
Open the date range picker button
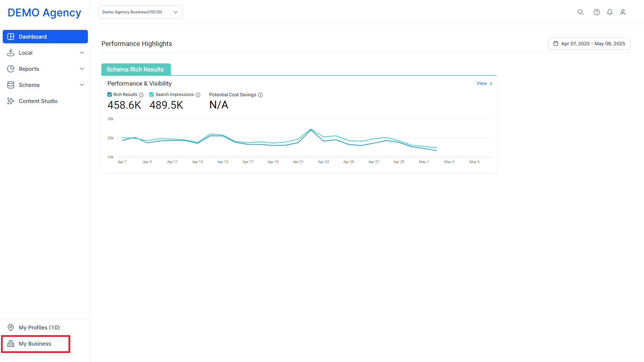pos(589,44)
